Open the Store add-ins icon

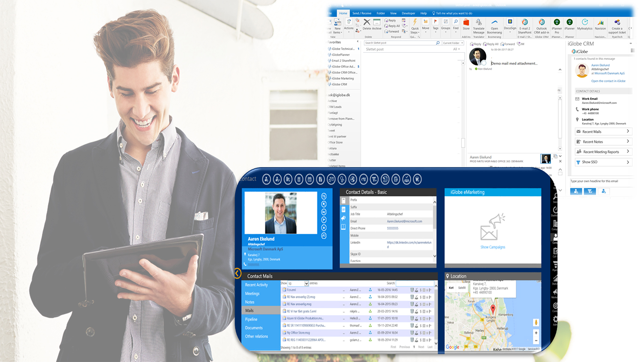click(466, 22)
